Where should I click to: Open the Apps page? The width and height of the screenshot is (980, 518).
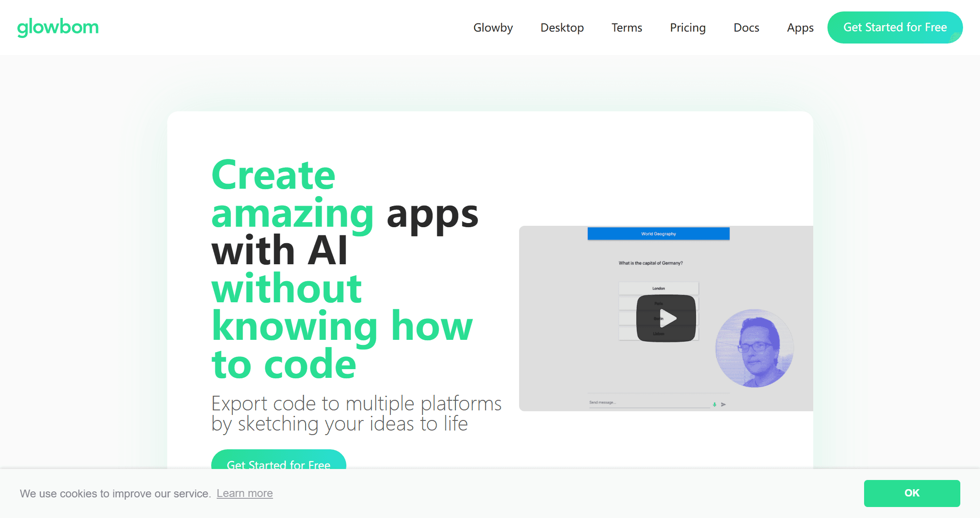pos(800,27)
